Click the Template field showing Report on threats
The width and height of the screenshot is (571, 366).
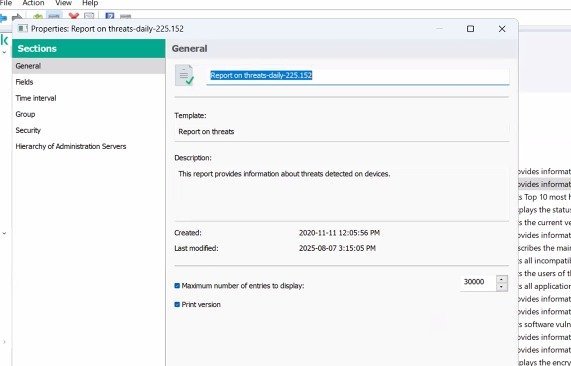(341, 131)
